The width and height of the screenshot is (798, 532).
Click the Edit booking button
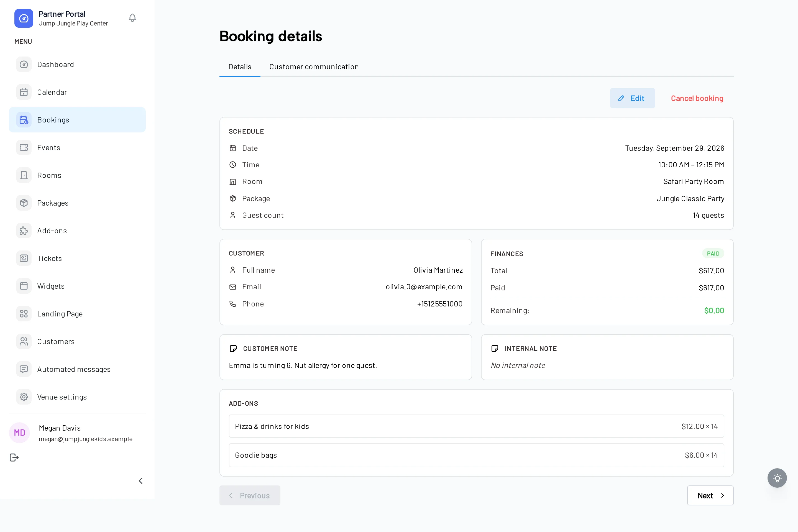[632, 98]
